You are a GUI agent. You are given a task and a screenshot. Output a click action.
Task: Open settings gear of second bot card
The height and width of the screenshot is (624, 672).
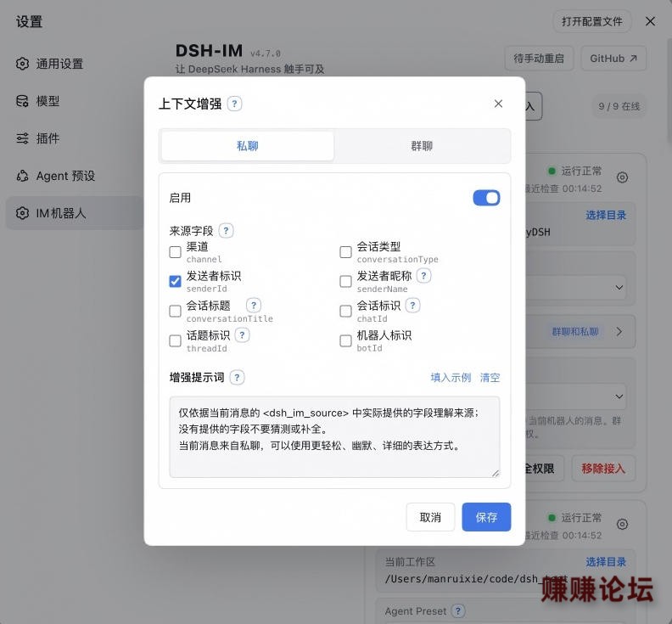(x=622, y=524)
